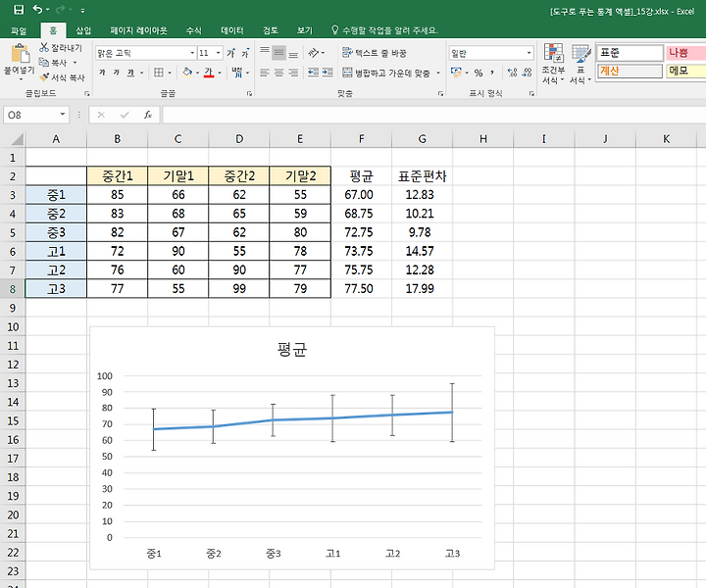Click the increase decimal icon
The width and height of the screenshot is (706, 588).
point(512,73)
